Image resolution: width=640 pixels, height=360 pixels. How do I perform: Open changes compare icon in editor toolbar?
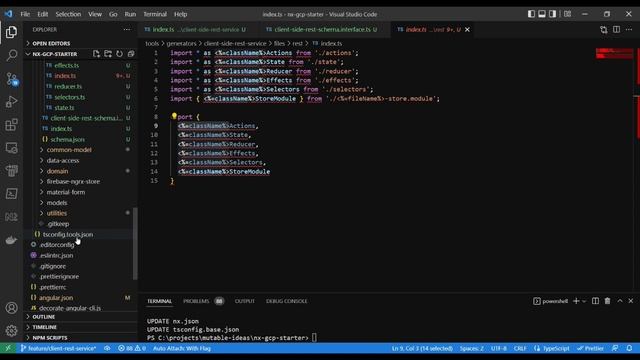[604, 29]
